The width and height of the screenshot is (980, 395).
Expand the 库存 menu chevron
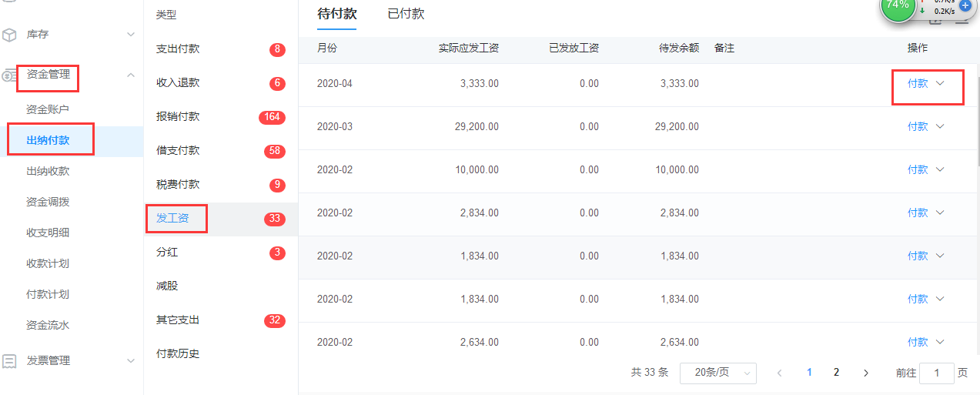pos(130,35)
